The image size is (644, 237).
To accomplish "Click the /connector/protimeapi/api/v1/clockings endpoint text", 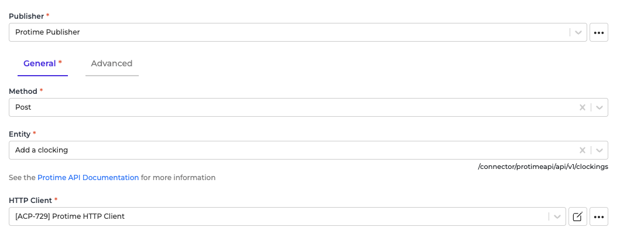I will pyautogui.click(x=543, y=167).
